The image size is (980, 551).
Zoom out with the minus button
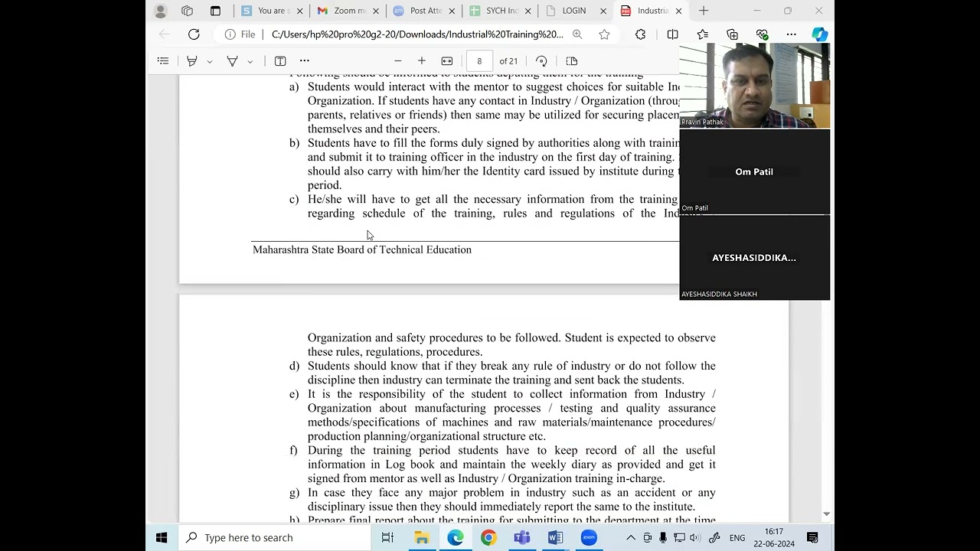[x=397, y=61]
